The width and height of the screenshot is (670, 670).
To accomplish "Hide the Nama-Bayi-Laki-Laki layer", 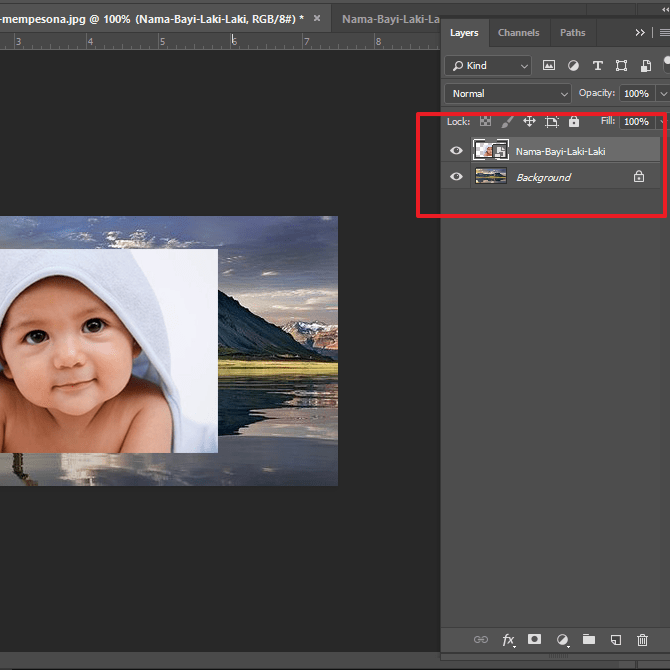I will (x=457, y=151).
